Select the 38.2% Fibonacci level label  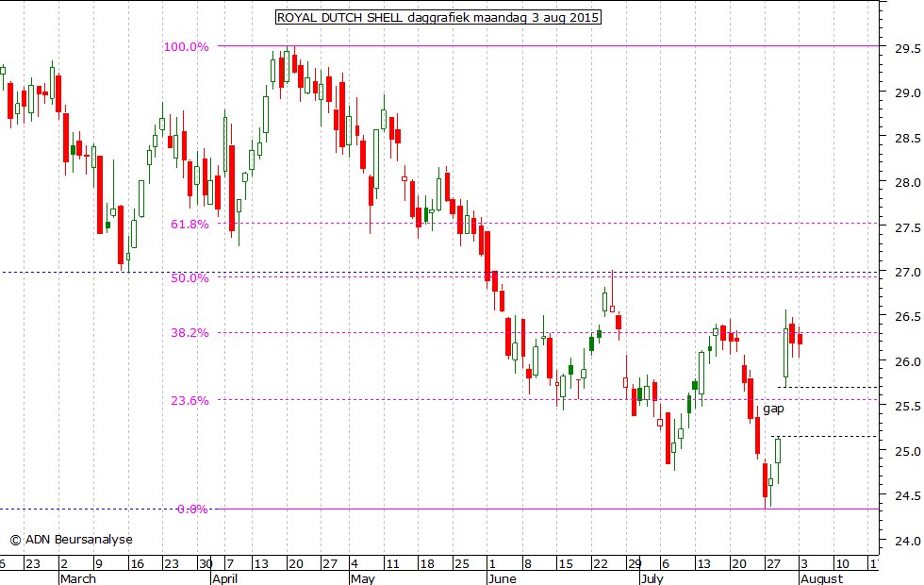coord(190,332)
